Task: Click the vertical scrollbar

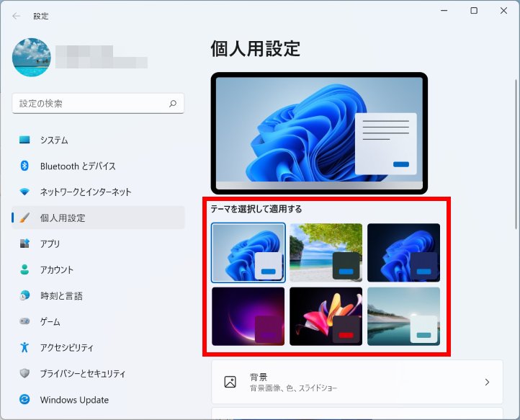Action: pyautogui.click(x=516, y=154)
